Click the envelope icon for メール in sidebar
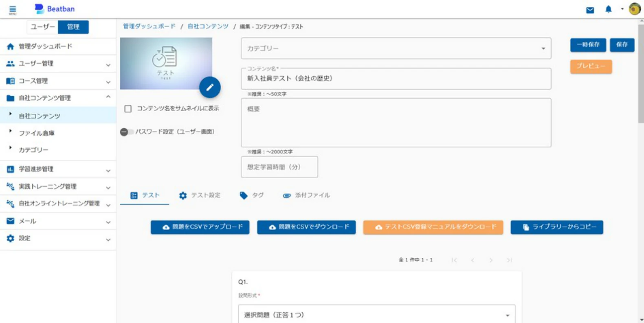 tap(11, 221)
